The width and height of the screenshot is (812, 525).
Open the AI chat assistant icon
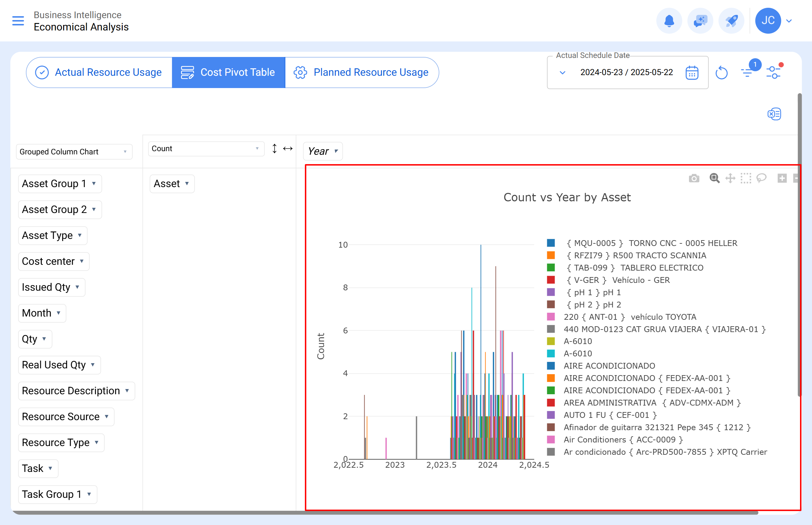[700, 21]
